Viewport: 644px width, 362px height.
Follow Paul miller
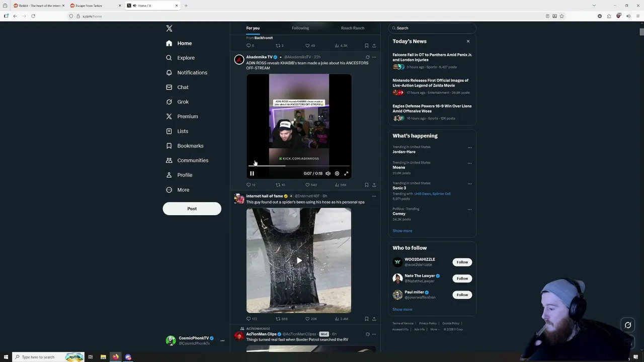[462, 295]
